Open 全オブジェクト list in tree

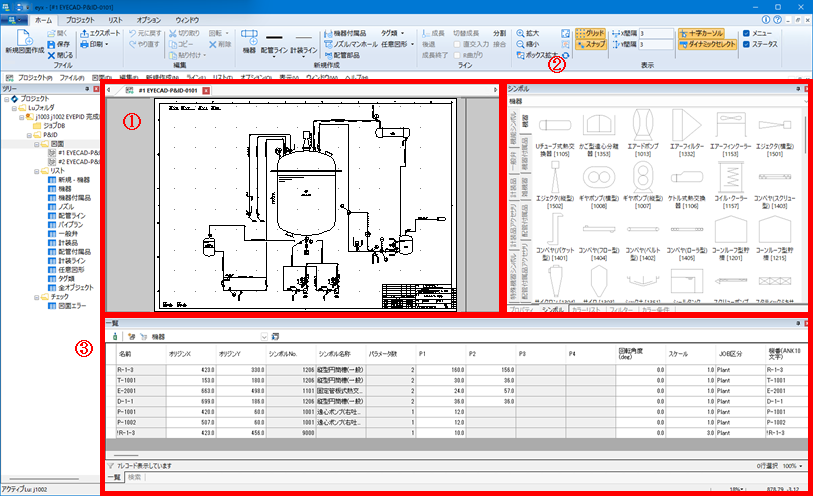coord(71,288)
